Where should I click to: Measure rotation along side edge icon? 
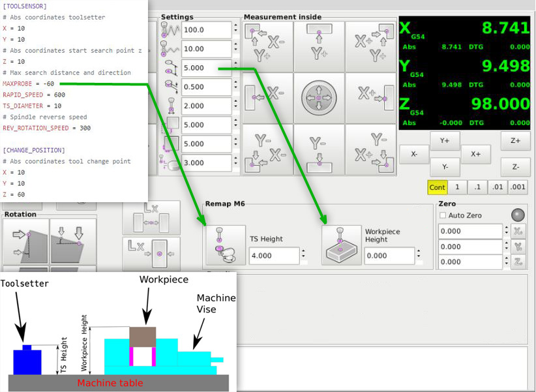26,243
